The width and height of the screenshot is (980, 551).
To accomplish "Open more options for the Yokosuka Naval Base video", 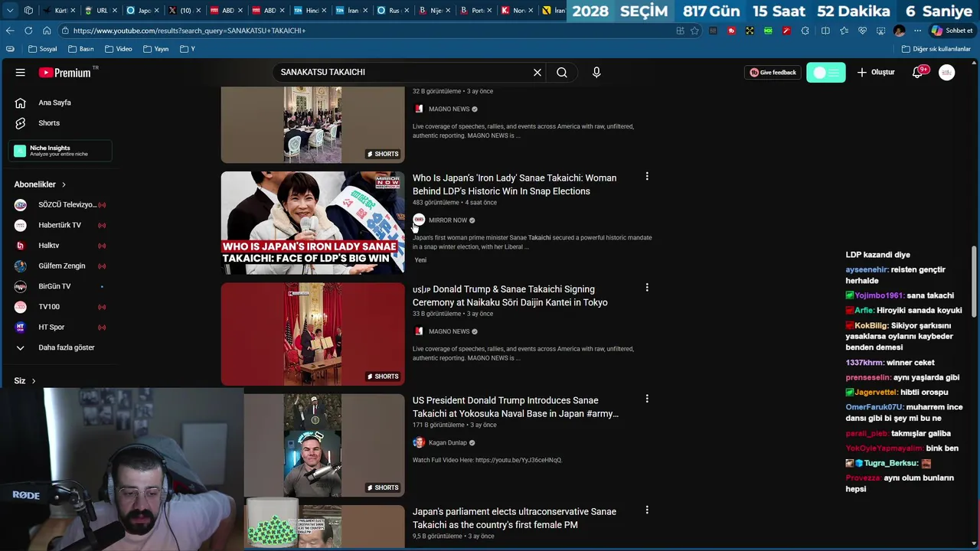I will pyautogui.click(x=647, y=399).
